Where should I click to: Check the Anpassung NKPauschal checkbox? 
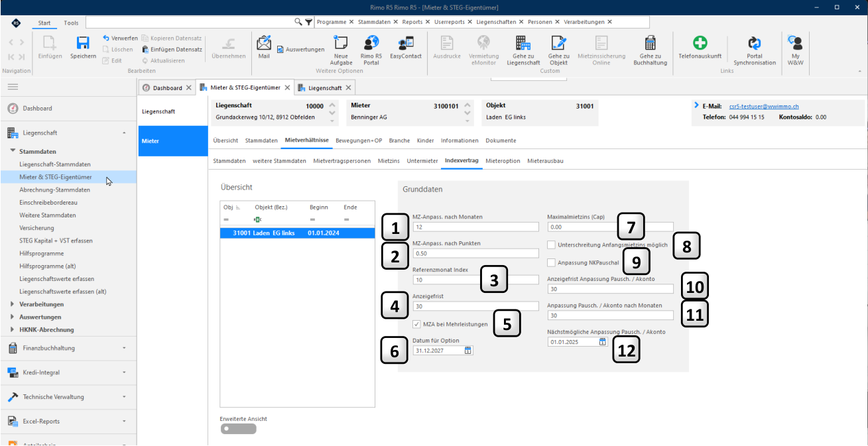click(x=552, y=262)
